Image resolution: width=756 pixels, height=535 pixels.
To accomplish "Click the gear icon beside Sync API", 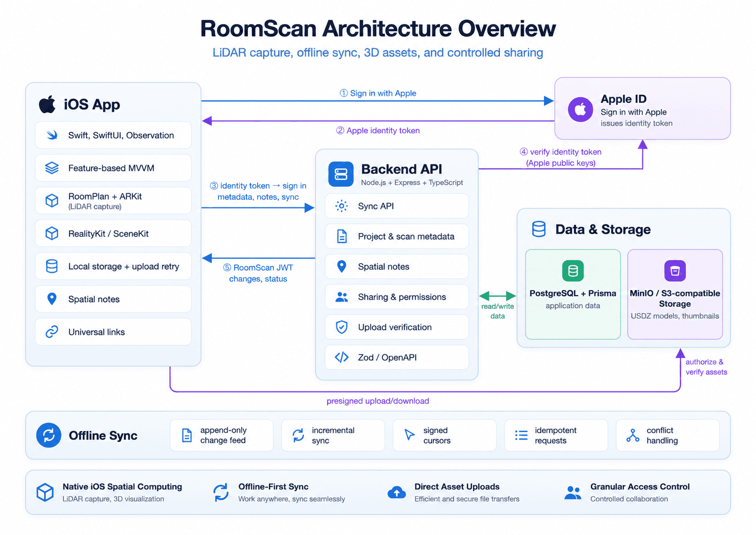I will [x=342, y=206].
